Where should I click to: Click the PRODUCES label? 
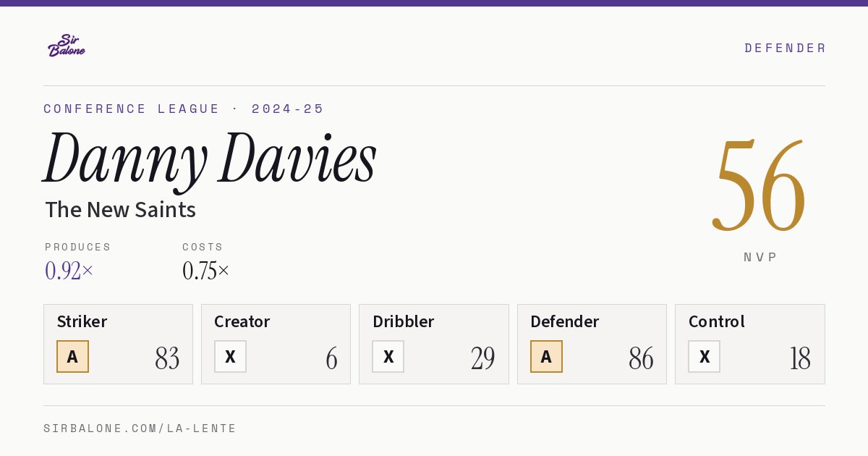(78, 247)
